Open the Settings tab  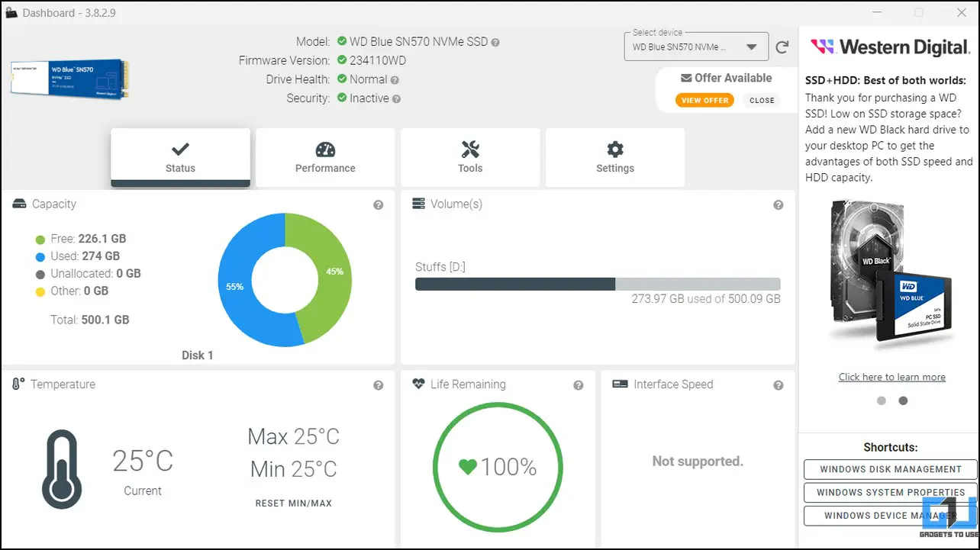[x=615, y=157]
